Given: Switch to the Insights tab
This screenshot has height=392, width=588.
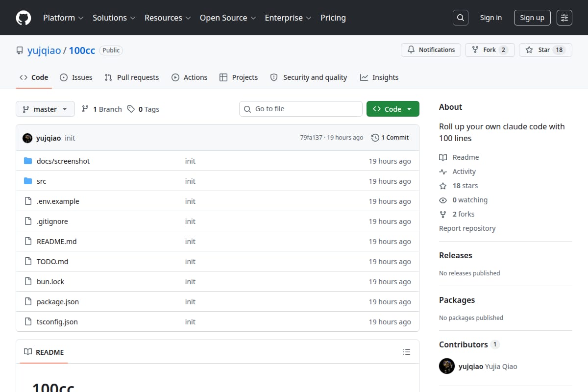Looking at the screenshot, I should click(x=379, y=77).
